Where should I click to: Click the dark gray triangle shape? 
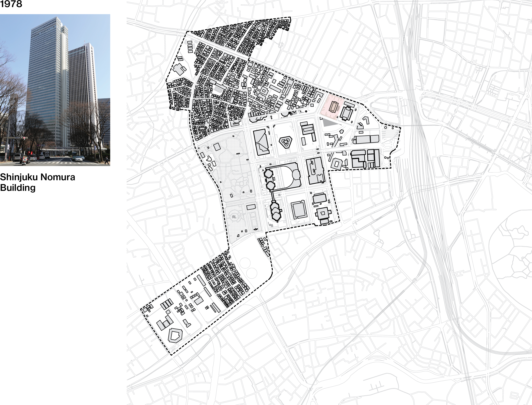pyautogui.click(x=329, y=123)
